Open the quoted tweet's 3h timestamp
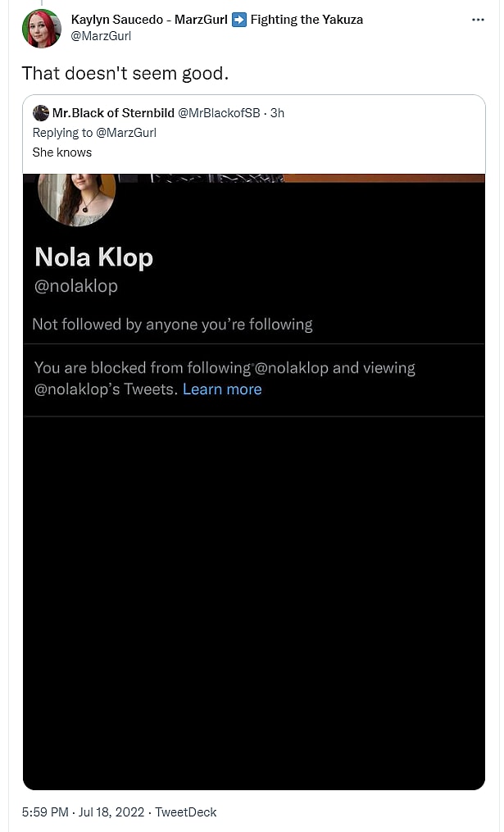Image resolution: width=504 pixels, height=832 pixels. pyautogui.click(x=277, y=113)
